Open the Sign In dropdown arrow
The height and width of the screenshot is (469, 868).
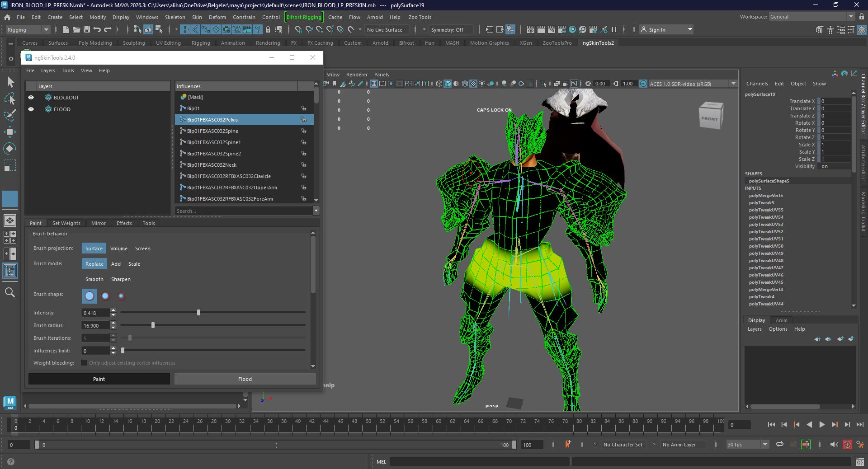click(x=690, y=30)
